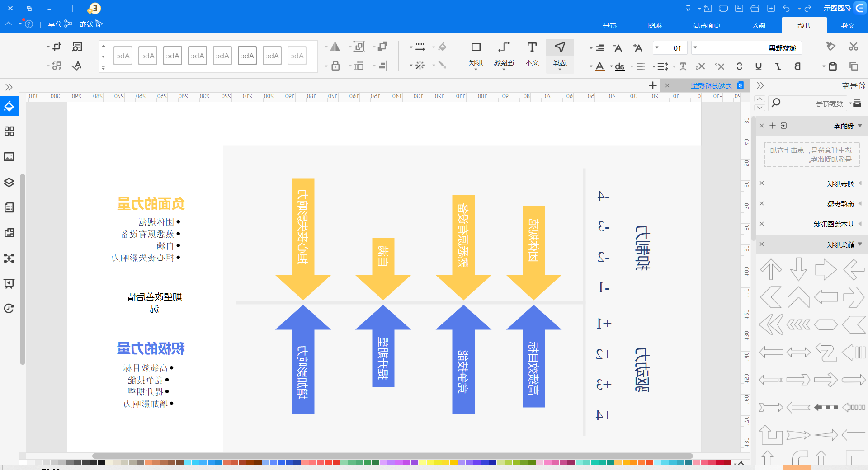Open the dropdown arrow beside the Undo arrow
Viewport: 868px width, 470px height.
click(x=799, y=9)
